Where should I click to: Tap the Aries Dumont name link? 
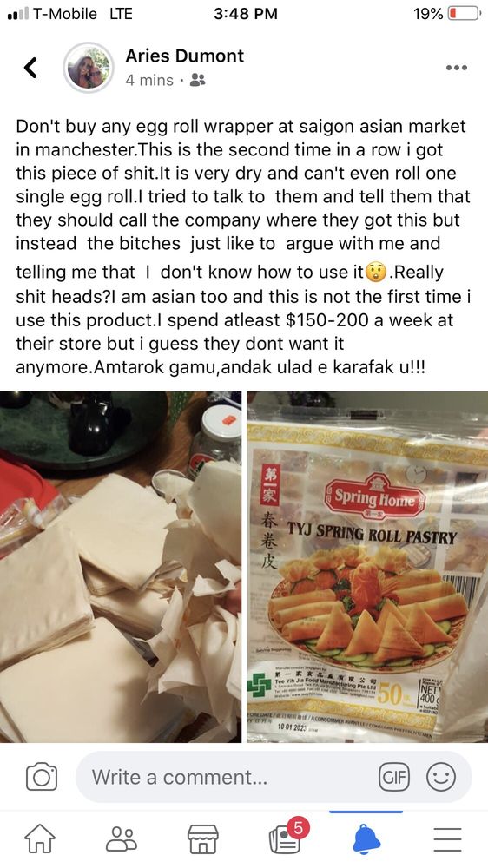click(x=184, y=56)
